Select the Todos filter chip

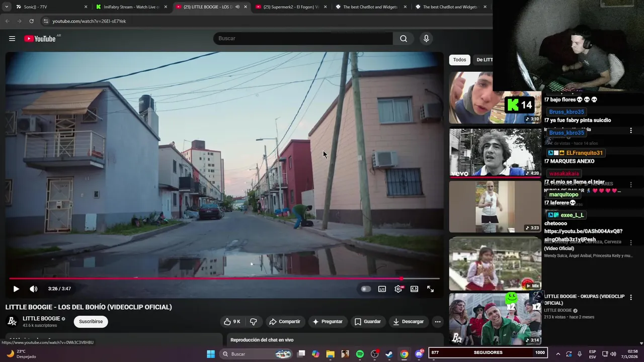[x=459, y=60]
